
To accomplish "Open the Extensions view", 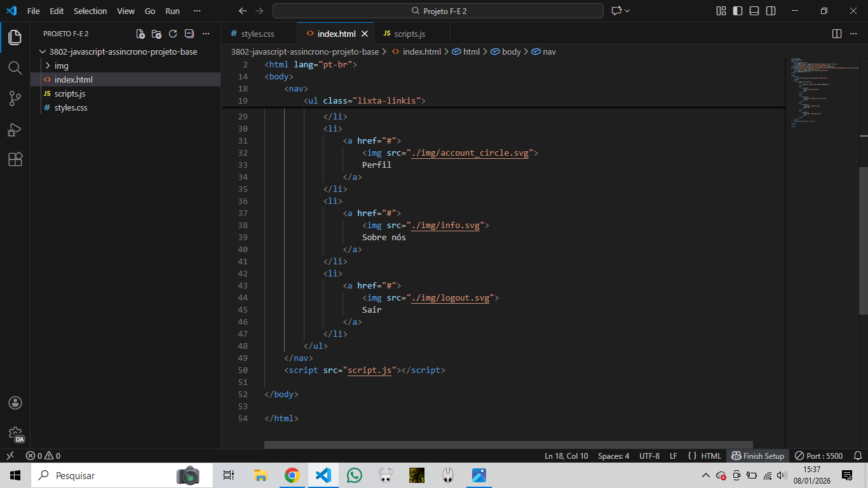I will click(x=15, y=159).
